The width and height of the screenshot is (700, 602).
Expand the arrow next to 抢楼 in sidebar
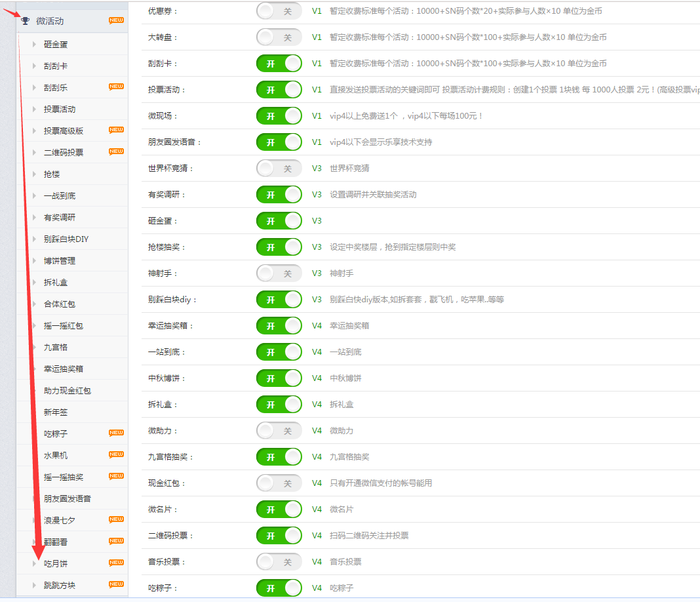click(x=34, y=174)
